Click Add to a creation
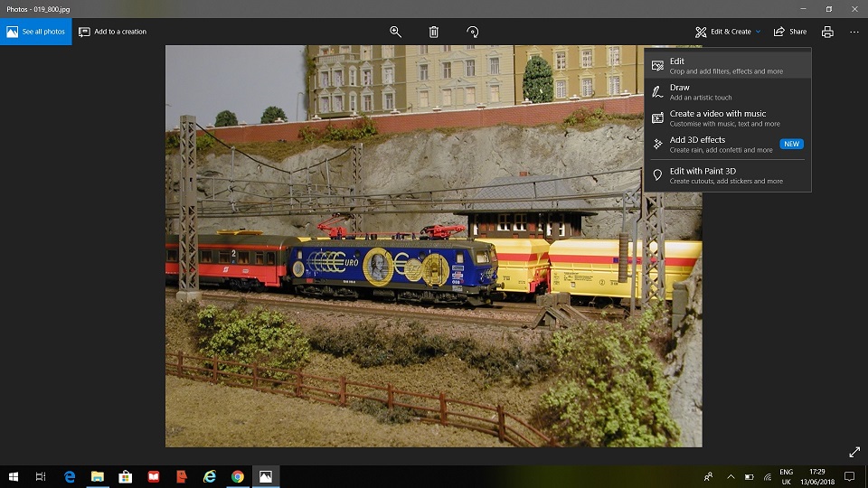The image size is (868, 488). [113, 32]
